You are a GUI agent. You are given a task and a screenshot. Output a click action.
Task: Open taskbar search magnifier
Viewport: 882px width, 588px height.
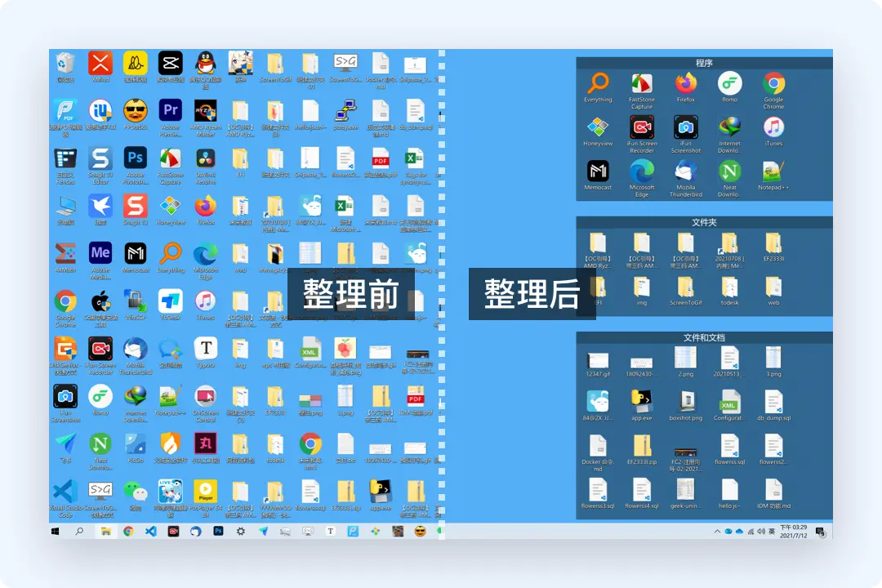[x=79, y=531]
